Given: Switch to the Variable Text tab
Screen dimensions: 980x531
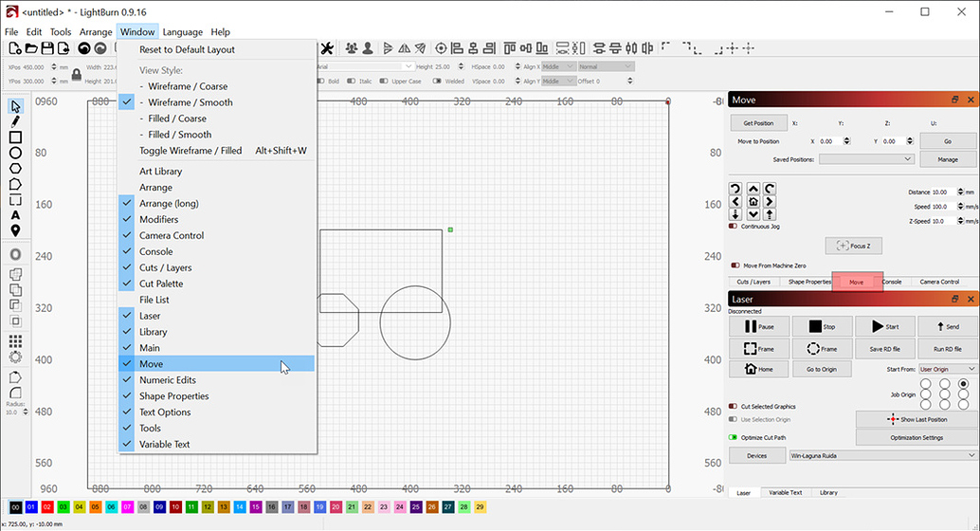Looking at the screenshot, I should (785, 493).
